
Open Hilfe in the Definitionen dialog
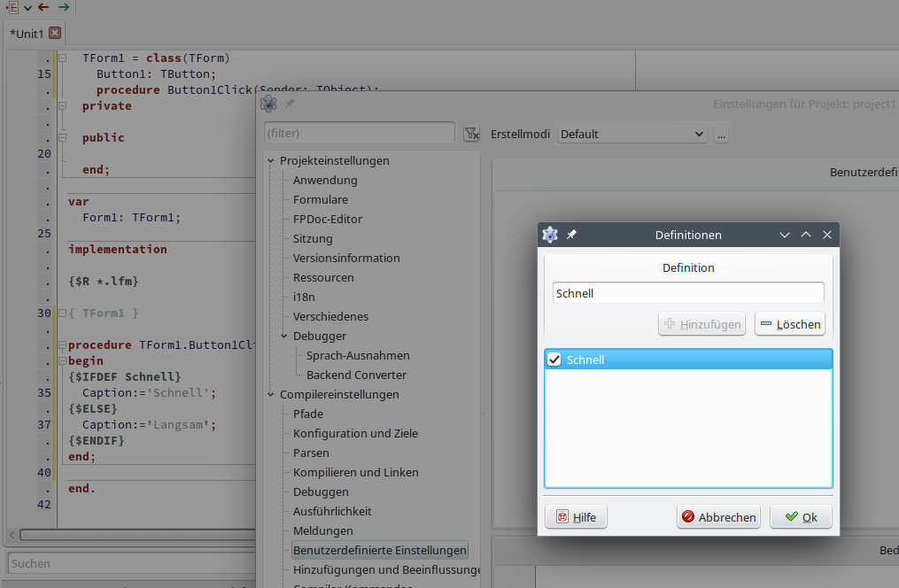[576, 517]
